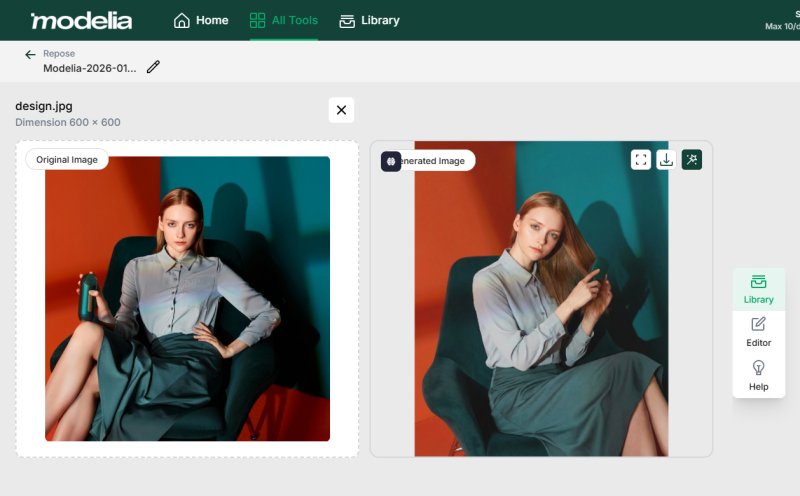Open Library in the side panel

(x=759, y=289)
